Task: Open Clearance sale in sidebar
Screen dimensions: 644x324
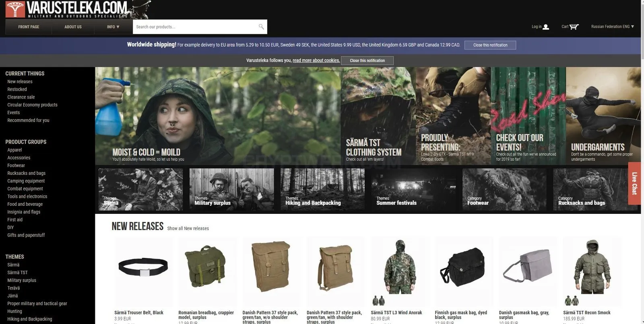Action: pyautogui.click(x=21, y=97)
